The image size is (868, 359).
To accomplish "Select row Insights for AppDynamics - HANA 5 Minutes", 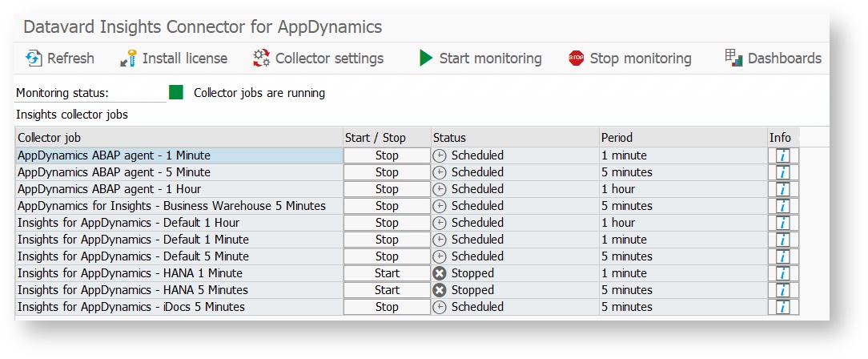I will [x=179, y=290].
